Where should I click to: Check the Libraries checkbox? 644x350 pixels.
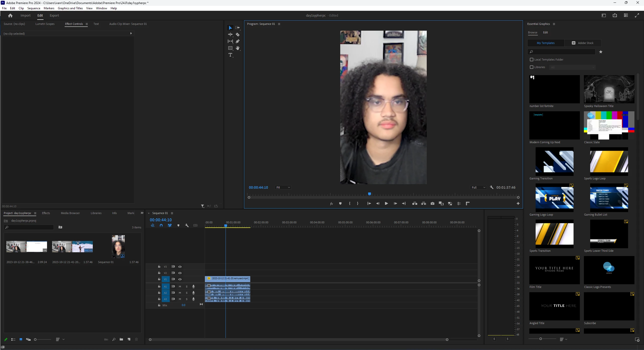pos(532,67)
